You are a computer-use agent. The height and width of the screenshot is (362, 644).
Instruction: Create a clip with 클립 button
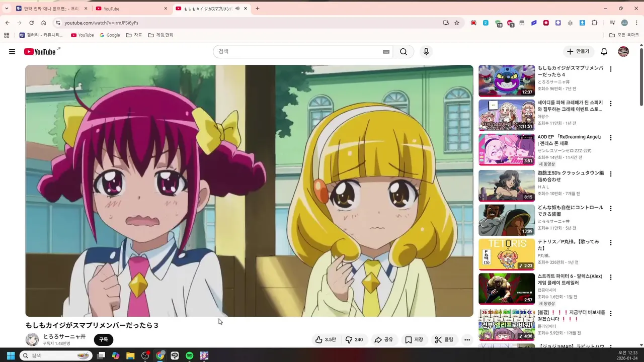[x=444, y=340]
